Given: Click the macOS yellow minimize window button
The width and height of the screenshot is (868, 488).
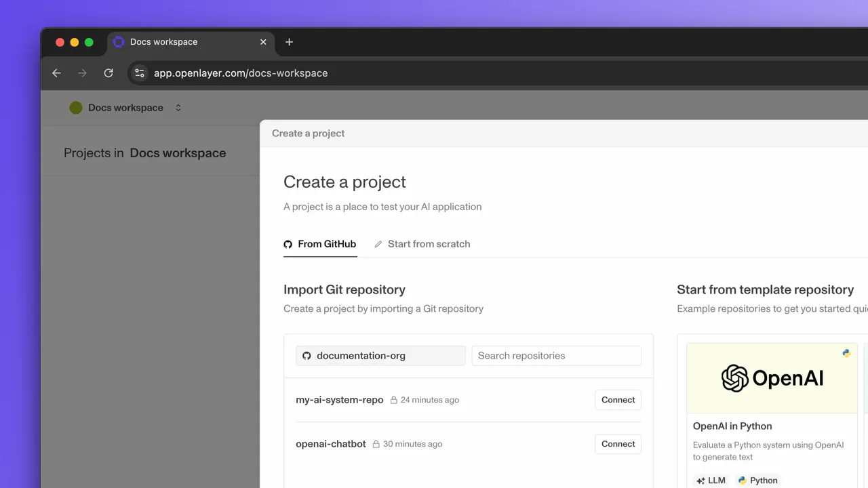Looking at the screenshot, I should [x=75, y=42].
